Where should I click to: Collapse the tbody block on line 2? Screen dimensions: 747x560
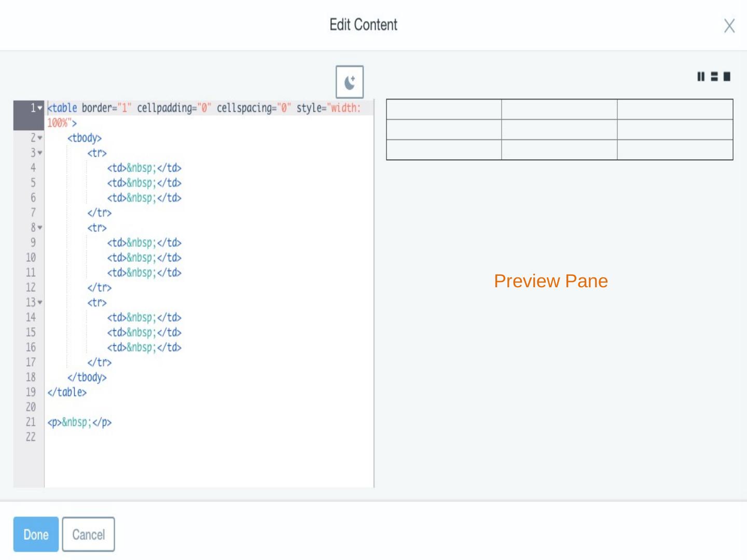point(40,138)
